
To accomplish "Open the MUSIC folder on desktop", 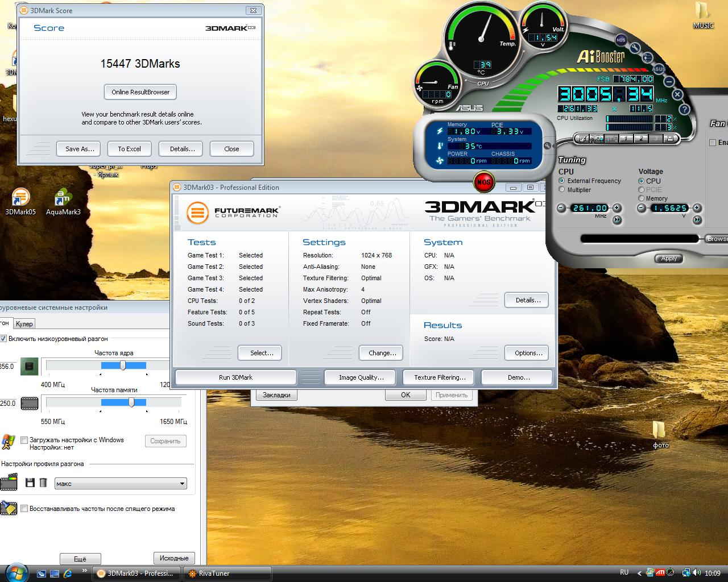I will click(x=703, y=16).
